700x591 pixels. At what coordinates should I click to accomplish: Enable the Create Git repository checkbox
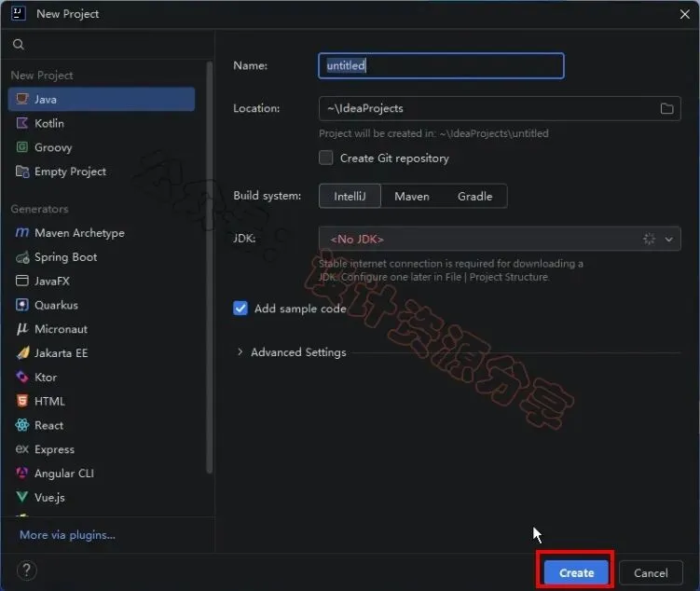click(x=326, y=158)
